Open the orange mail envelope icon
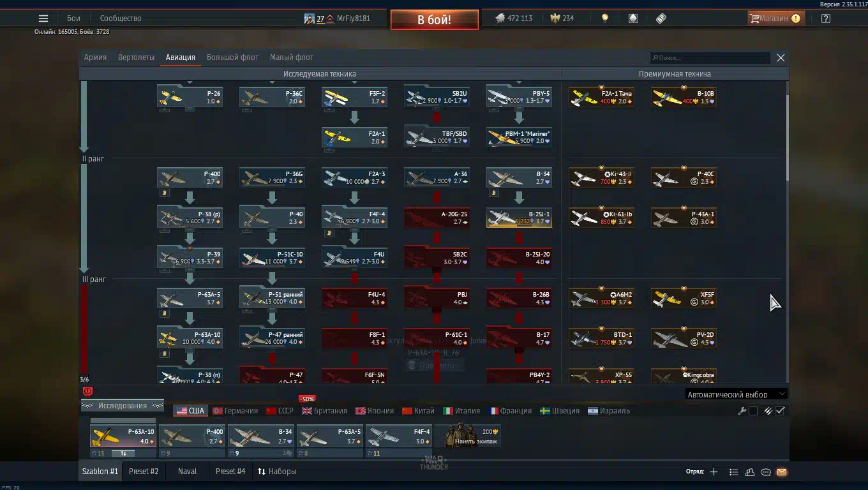The height and width of the screenshot is (490, 868). pyautogui.click(x=782, y=472)
